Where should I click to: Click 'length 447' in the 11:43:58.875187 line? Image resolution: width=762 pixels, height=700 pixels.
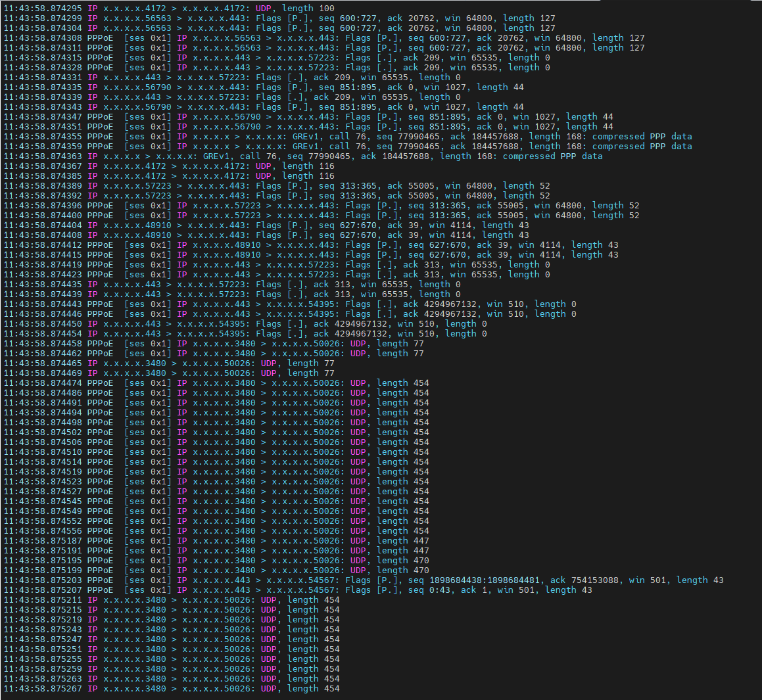pos(403,541)
